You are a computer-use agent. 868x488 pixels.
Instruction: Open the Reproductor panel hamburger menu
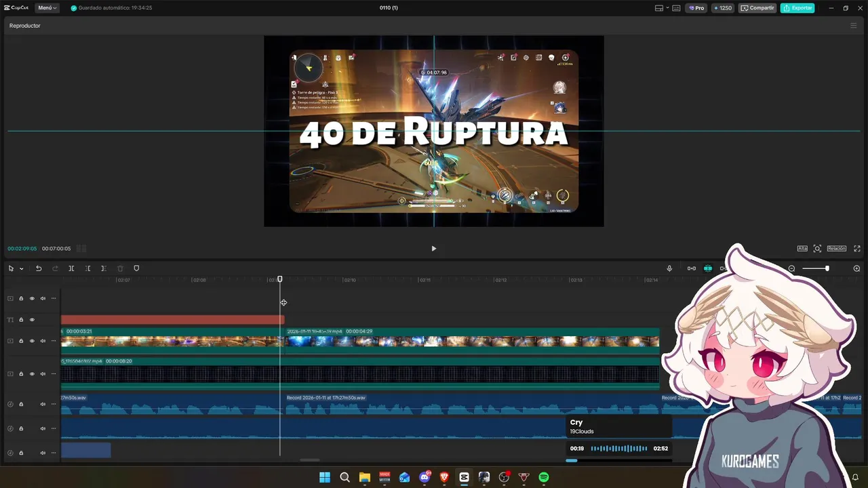pos(854,26)
